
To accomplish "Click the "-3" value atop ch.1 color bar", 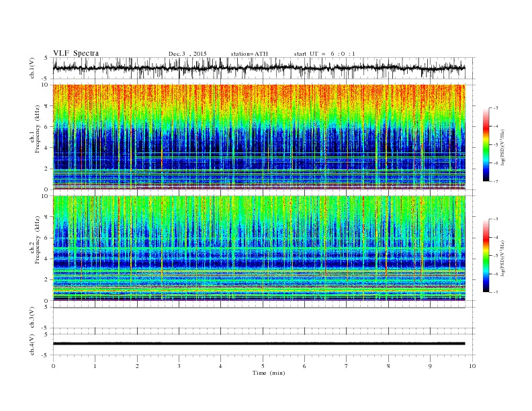I will tap(496, 108).
